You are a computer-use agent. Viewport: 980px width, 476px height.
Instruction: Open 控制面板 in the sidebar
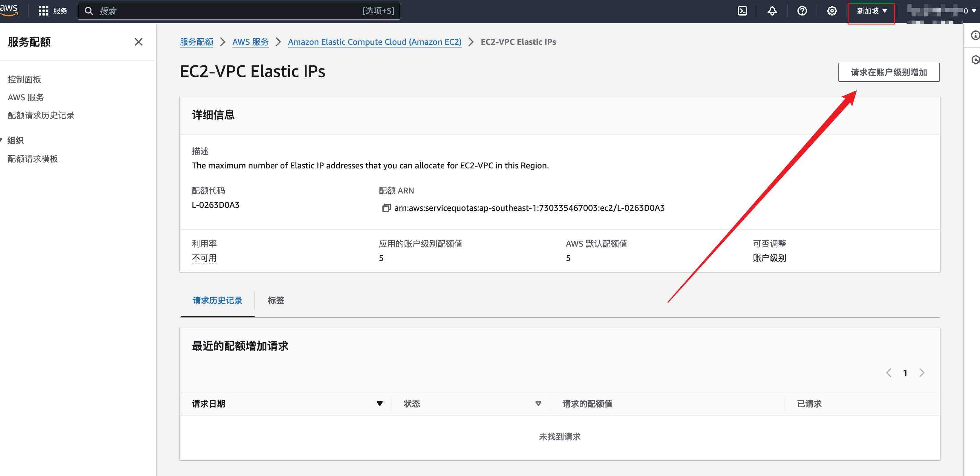click(x=24, y=79)
